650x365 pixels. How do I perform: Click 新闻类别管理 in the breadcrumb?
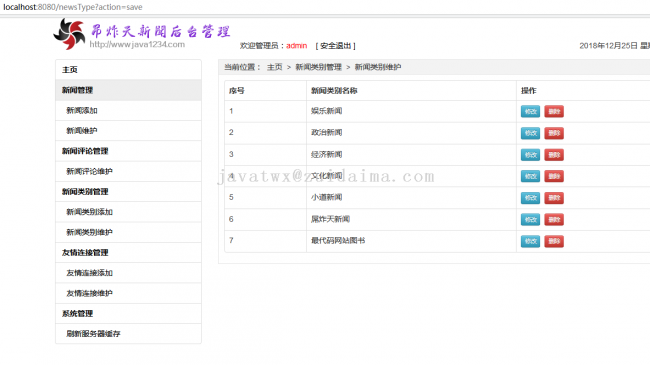click(318, 67)
